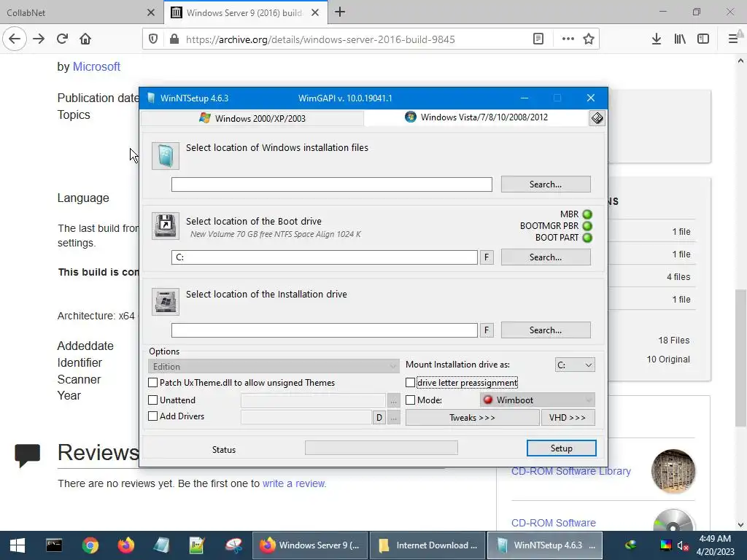Follow the write a review link
The image size is (747, 560).
294,483
